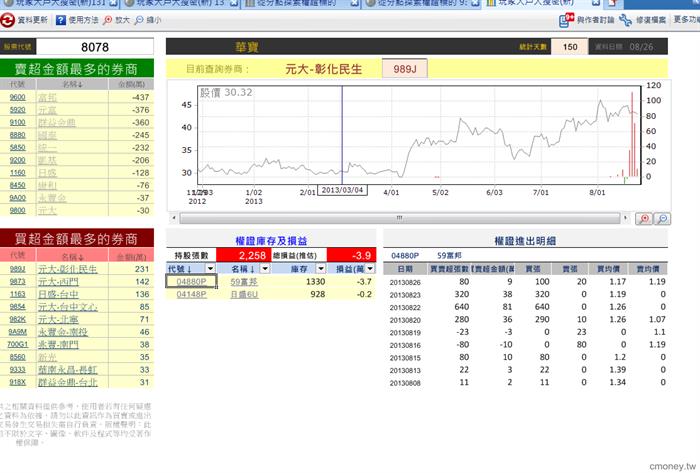
Task: Sort buy list by 金額(萬) header
Action: 131,257
